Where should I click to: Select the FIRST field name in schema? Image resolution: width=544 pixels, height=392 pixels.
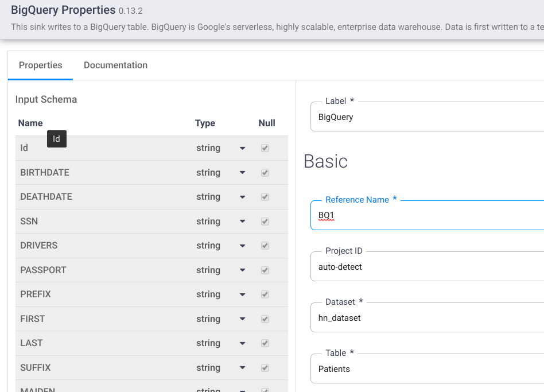click(33, 319)
